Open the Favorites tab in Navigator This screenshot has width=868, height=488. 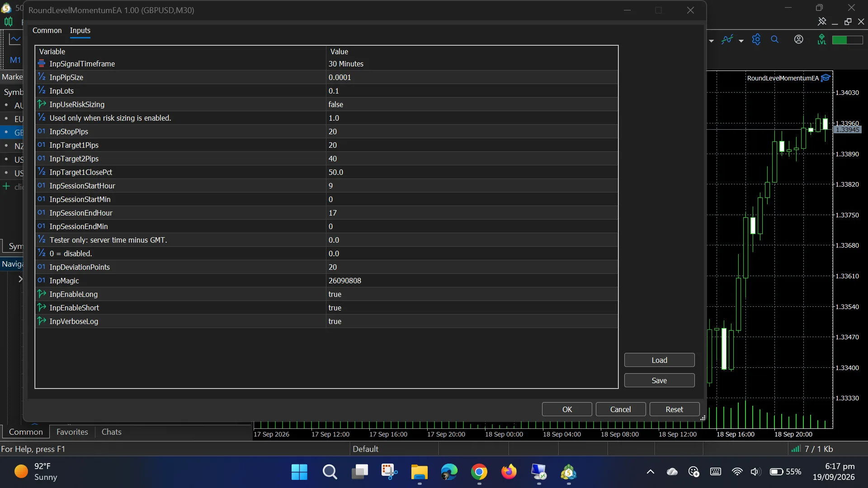(72, 432)
